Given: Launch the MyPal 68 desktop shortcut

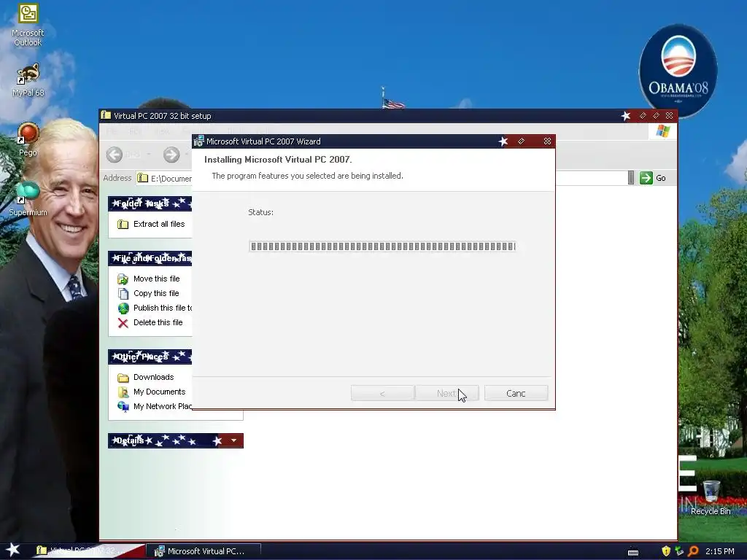Looking at the screenshot, I should [x=28, y=80].
